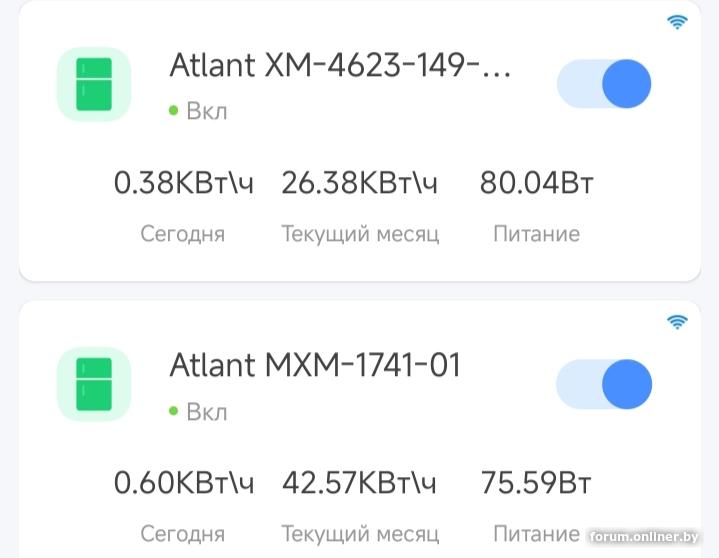Click the 0.60КВт\ч today reading

[184, 484]
